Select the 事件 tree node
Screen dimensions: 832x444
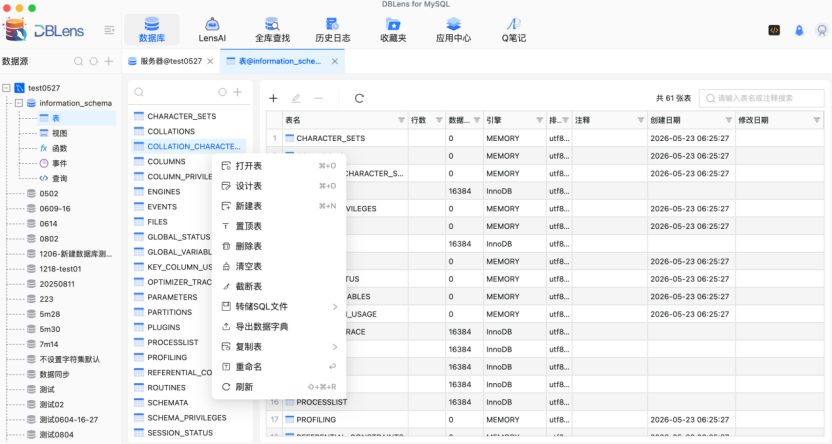point(59,163)
